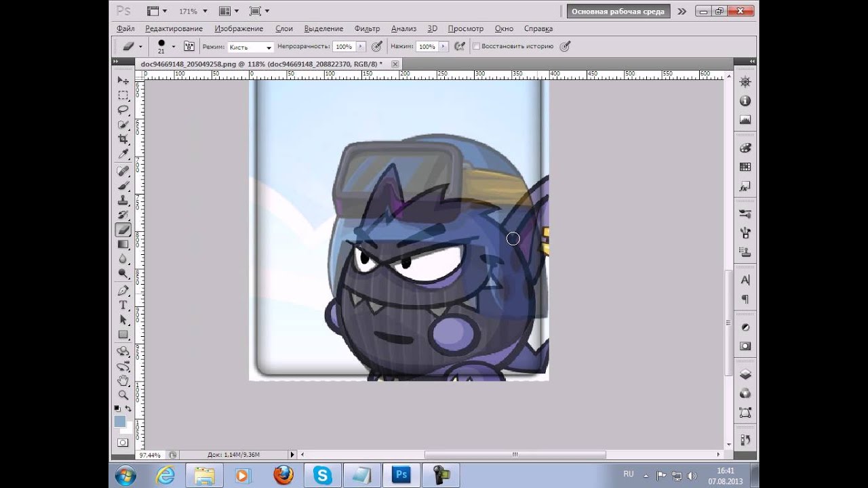Open the Swatches panel icon
This screenshot has width=868, height=488.
click(x=745, y=167)
